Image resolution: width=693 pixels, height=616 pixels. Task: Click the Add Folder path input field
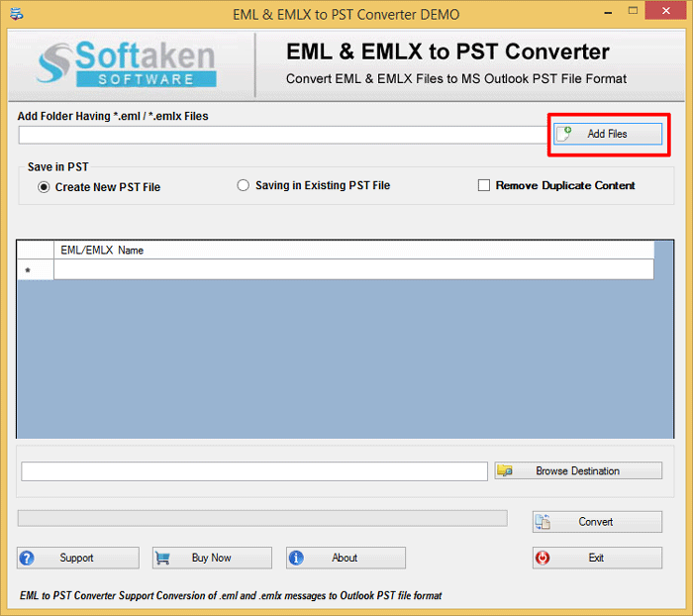[x=283, y=135]
